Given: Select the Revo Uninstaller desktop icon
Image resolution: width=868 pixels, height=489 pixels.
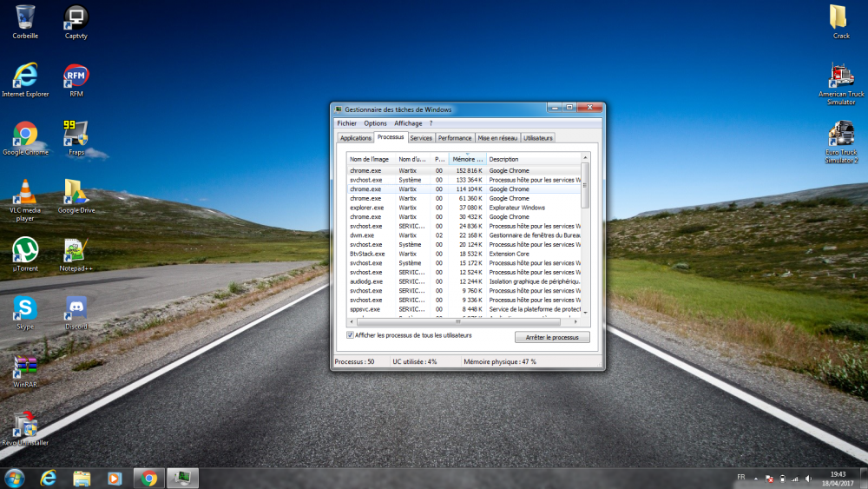Looking at the screenshot, I should pos(25,426).
